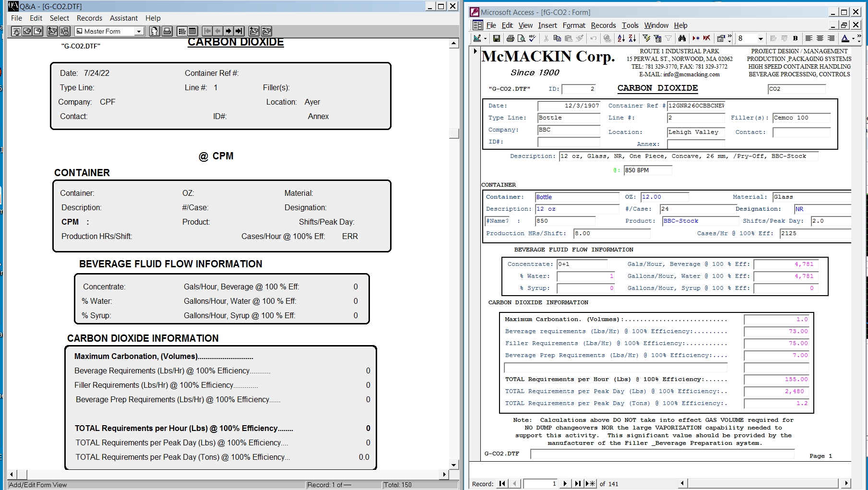Click New Record icon in Access toolbar
This screenshot has width=868, height=490.
pyautogui.click(x=696, y=38)
